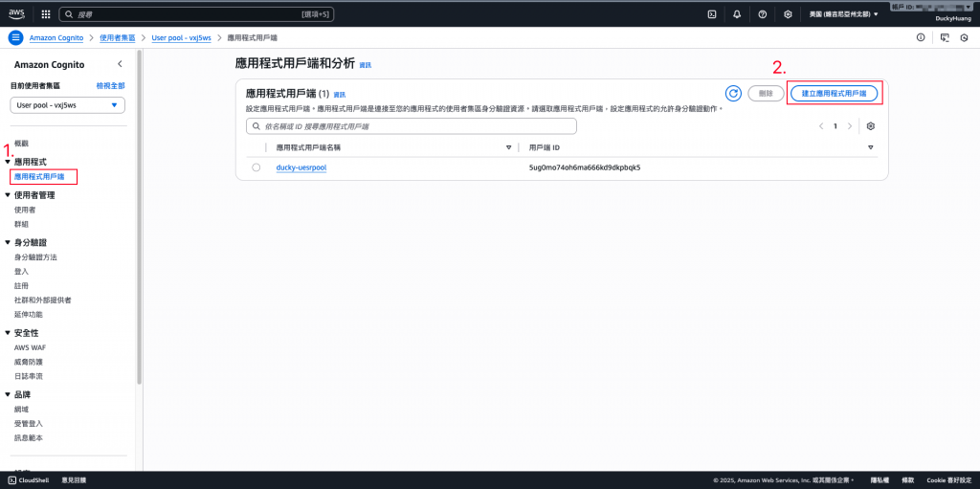The image size is (980, 489).
Task: Open the AWS services grid menu
Action: coord(46,13)
